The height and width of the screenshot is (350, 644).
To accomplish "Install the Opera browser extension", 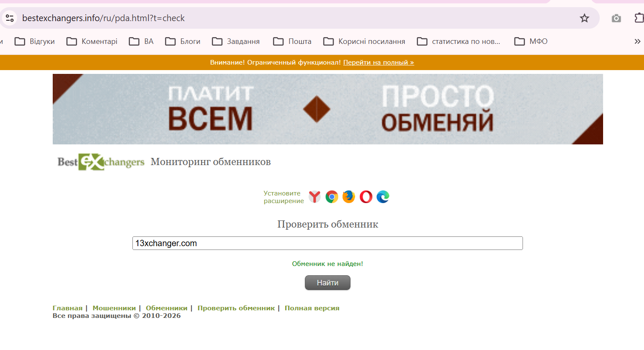I will point(366,197).
